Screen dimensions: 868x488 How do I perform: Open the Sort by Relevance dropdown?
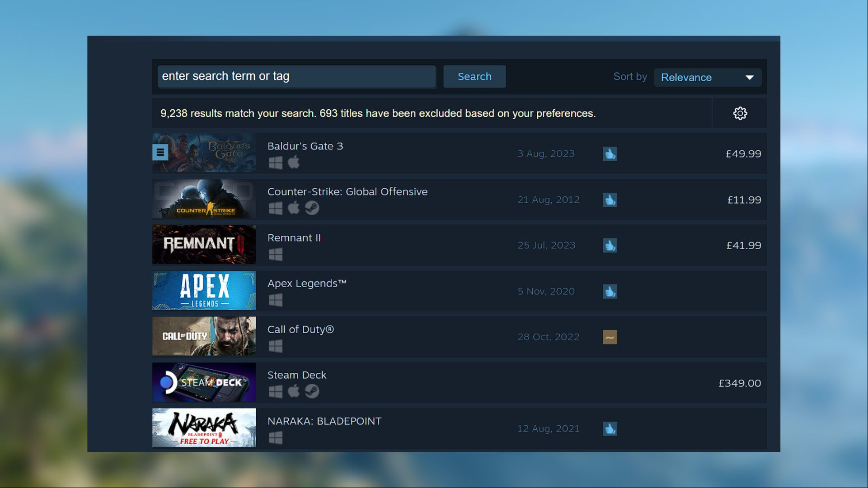coord(708,77)
